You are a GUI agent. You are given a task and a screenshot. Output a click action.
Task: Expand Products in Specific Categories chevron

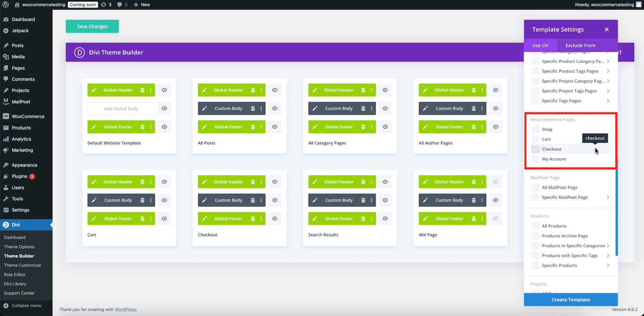(608, 246)
